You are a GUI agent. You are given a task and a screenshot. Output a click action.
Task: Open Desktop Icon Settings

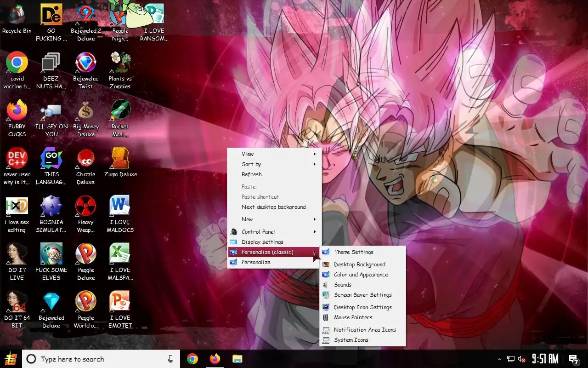362,307
